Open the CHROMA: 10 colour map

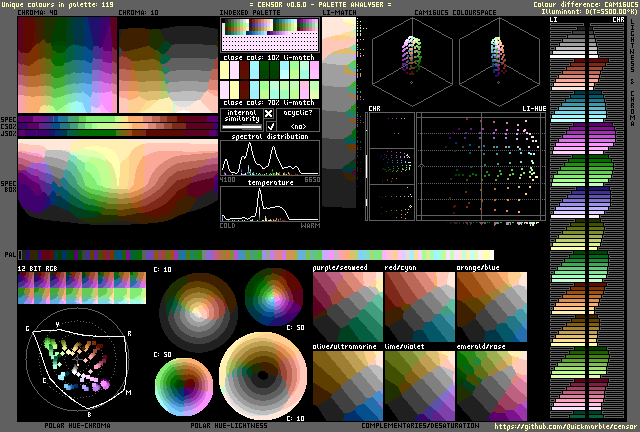(169, 65)
